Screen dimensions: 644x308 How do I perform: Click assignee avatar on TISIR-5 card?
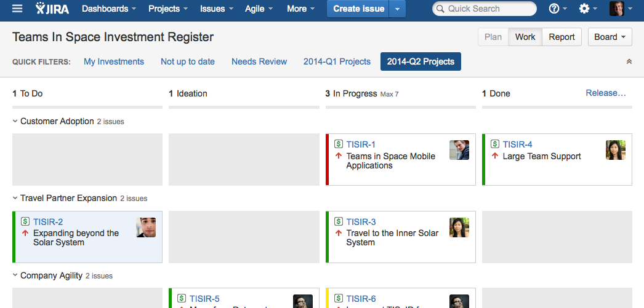coord(303,301)
